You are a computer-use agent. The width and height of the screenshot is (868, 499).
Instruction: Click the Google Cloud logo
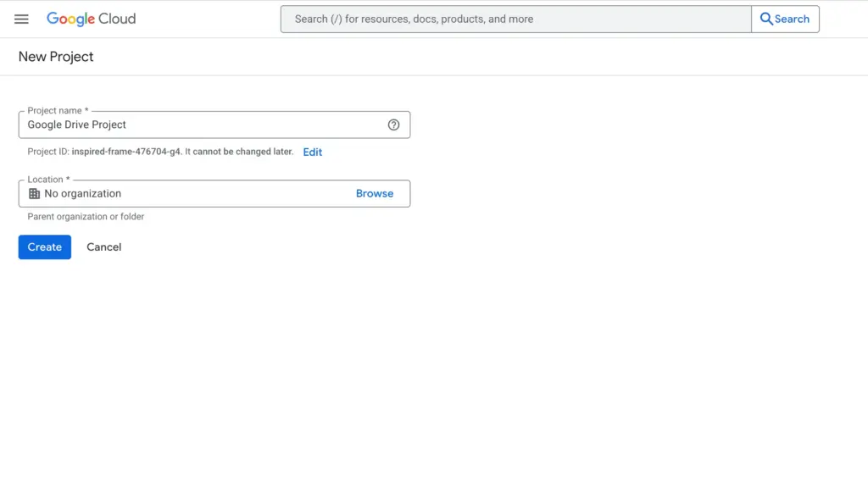[x=91, y=19]
